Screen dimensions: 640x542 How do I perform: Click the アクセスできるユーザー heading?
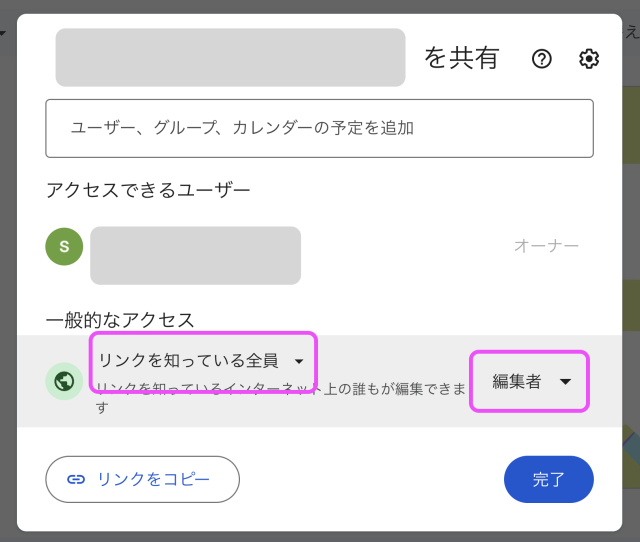148,189
